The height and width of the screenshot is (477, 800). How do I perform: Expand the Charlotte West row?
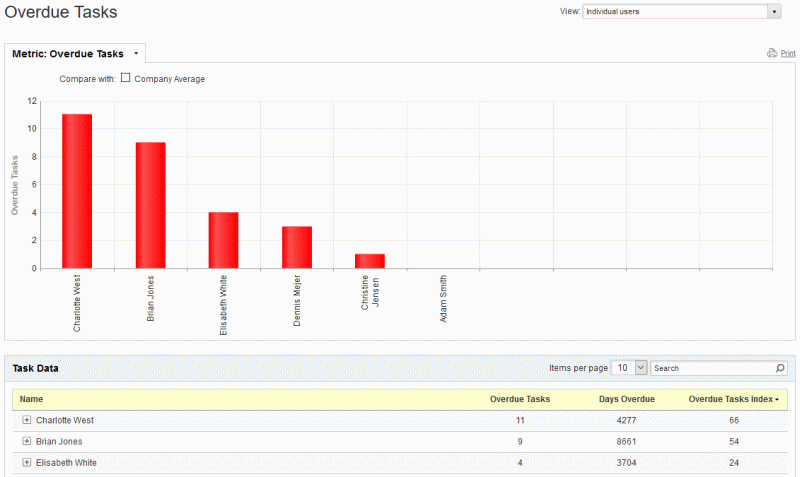[x=27, y=420]
